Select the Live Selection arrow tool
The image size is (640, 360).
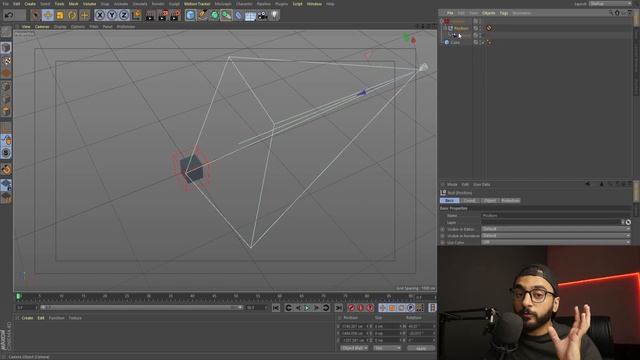tap(36, 15)
